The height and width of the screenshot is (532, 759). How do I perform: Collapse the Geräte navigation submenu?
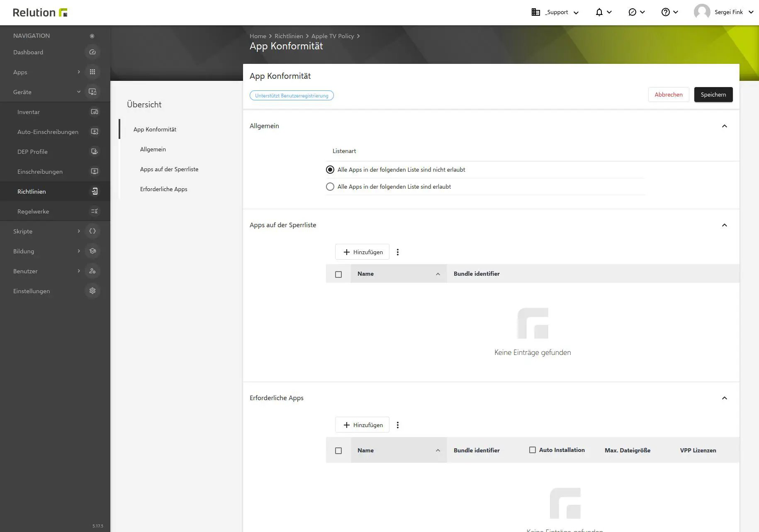click(x=79, y=92)
